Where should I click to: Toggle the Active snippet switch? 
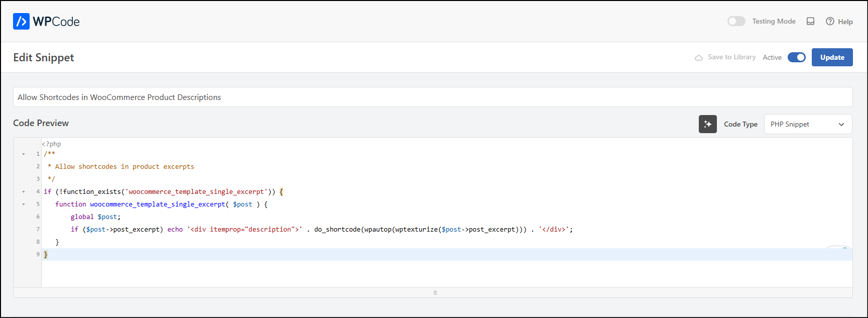(796, 57)
